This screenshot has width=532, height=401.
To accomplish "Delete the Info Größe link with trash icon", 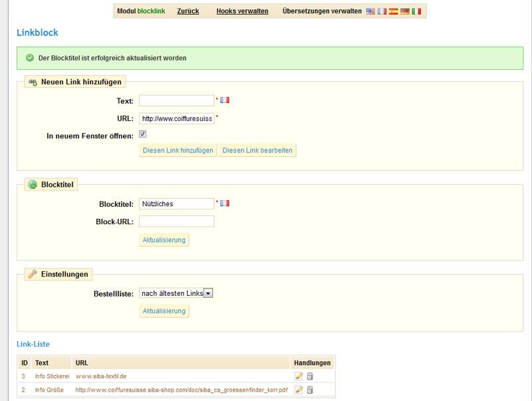I will coord(310,390).
